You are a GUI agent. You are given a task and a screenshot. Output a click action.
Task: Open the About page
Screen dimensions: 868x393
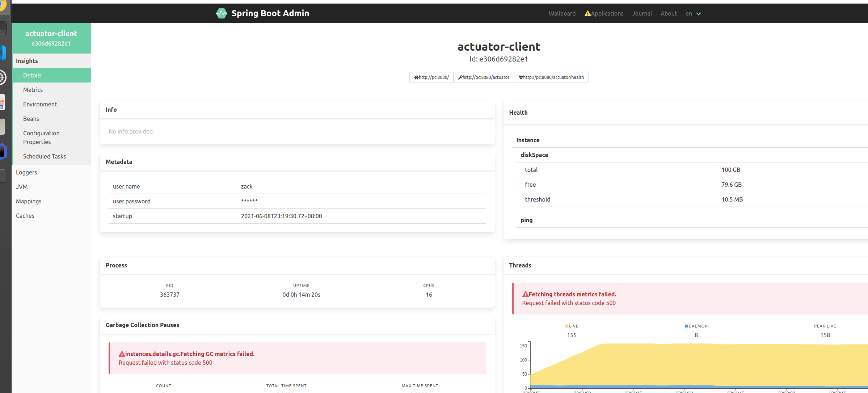[668, 13]
